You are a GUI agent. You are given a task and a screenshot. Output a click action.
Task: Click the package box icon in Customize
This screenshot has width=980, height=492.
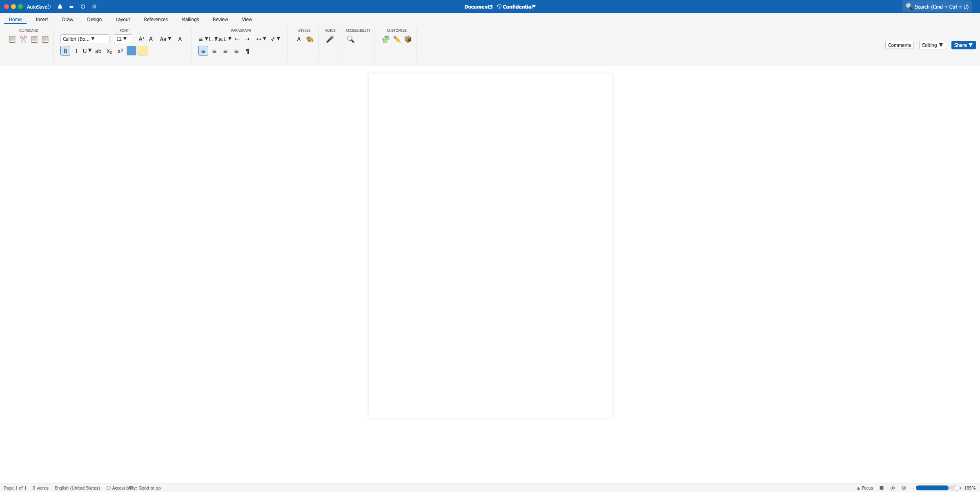click(x=408, y=39)
